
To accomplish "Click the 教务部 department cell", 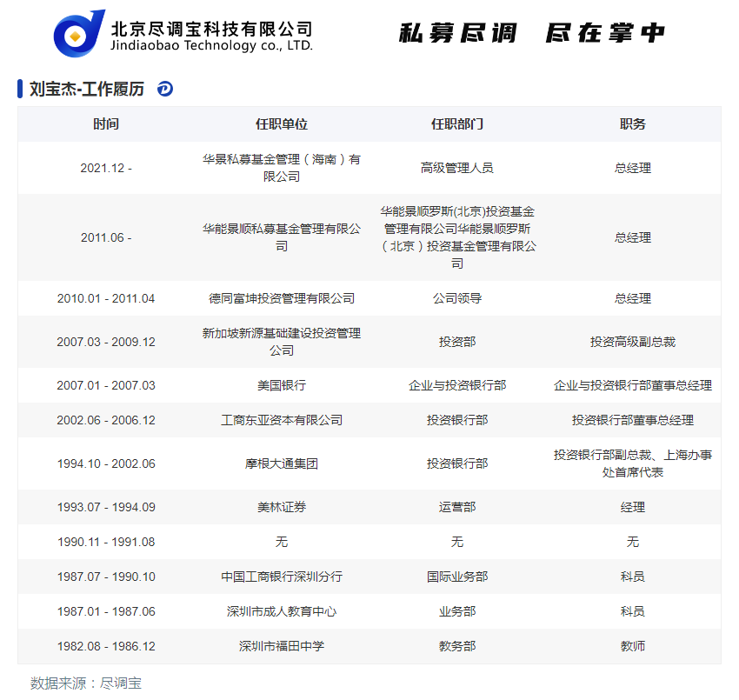I will click(457, 646).
